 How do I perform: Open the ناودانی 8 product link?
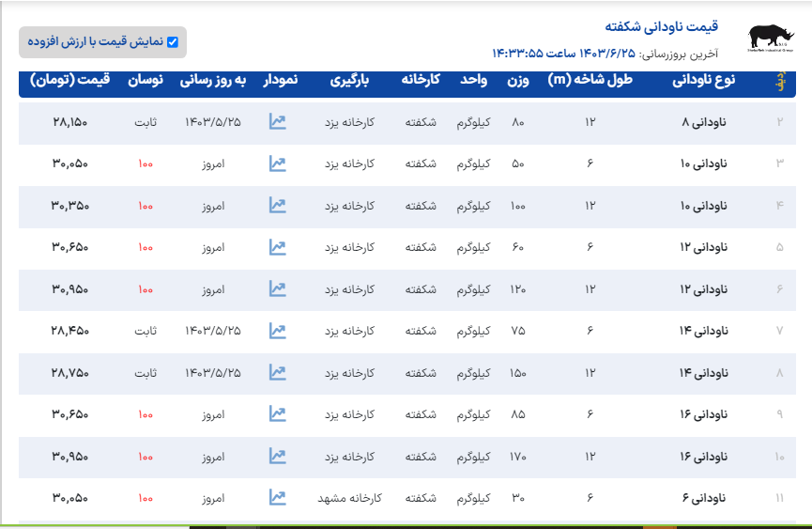coord(704,122)
